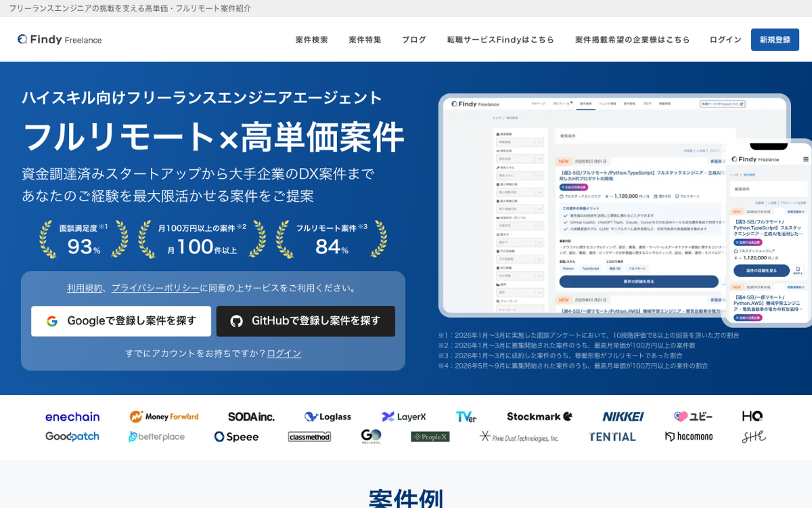
Task: Open 転職サービスFindyはこちら link
Action: tap(500, 39)
